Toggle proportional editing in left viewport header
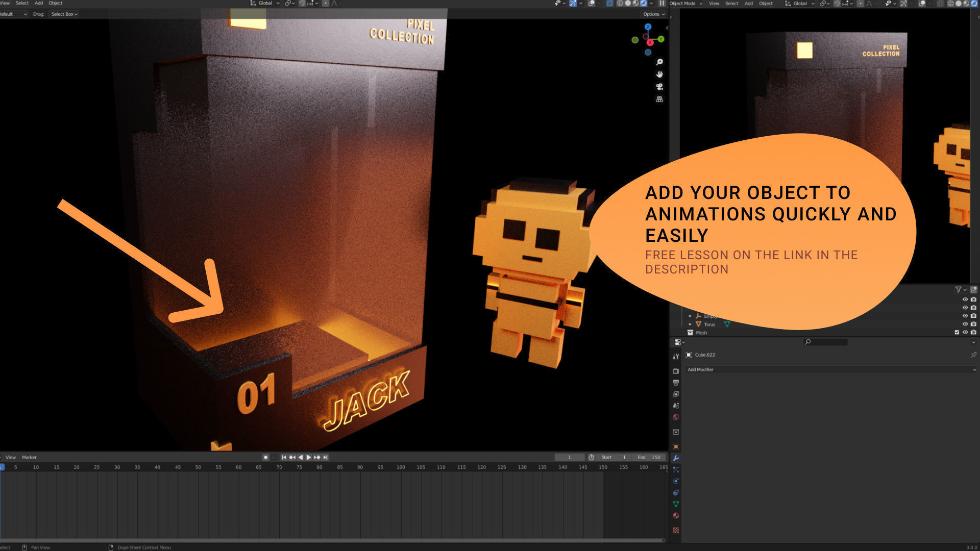This screenshot has height=551, width=980. (x=325, y=3)
